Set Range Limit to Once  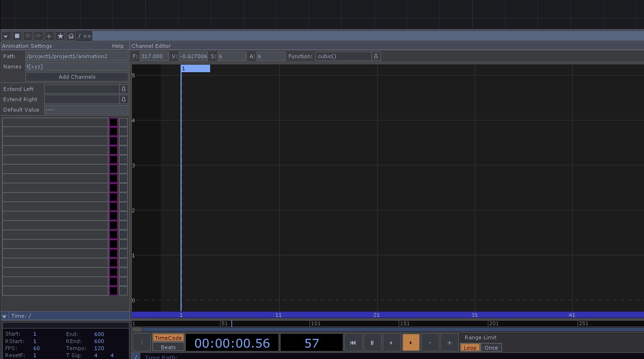tap(491, 348)
